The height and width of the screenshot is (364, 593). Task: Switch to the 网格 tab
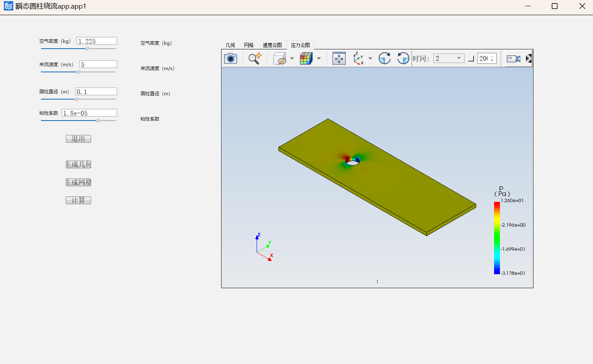(249, 45)
